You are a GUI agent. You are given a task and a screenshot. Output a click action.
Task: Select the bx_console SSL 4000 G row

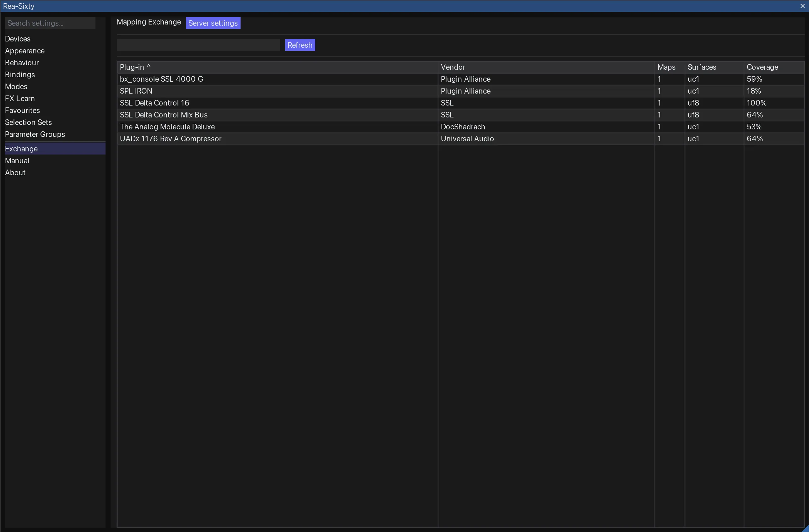coord(461,79)
